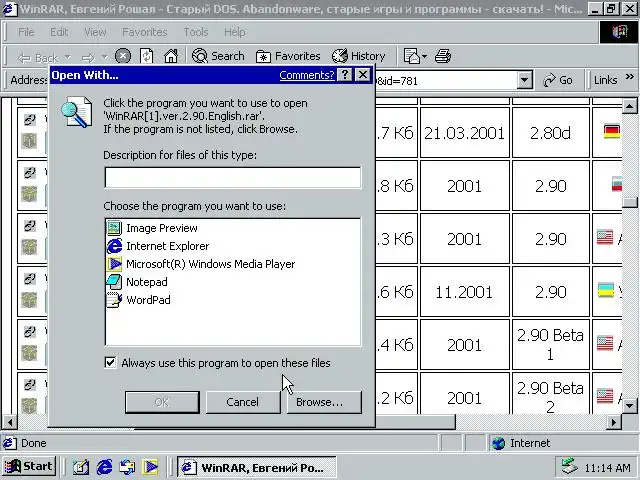The height and width of the screenshot is (480, 640).
Task: Uncheck Always use this program checkbox
Action: click(x=110, y=362)
